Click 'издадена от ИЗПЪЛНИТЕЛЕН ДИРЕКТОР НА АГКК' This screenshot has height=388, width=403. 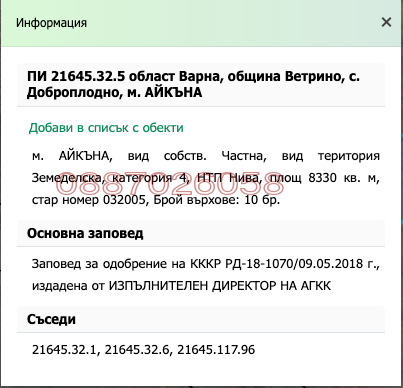[181, 286]
